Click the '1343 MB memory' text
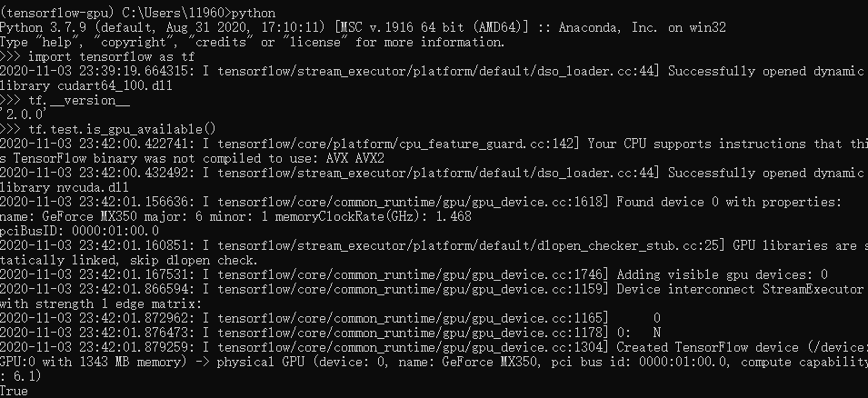Viewport: 868px width, 398px height. [130, 362]
